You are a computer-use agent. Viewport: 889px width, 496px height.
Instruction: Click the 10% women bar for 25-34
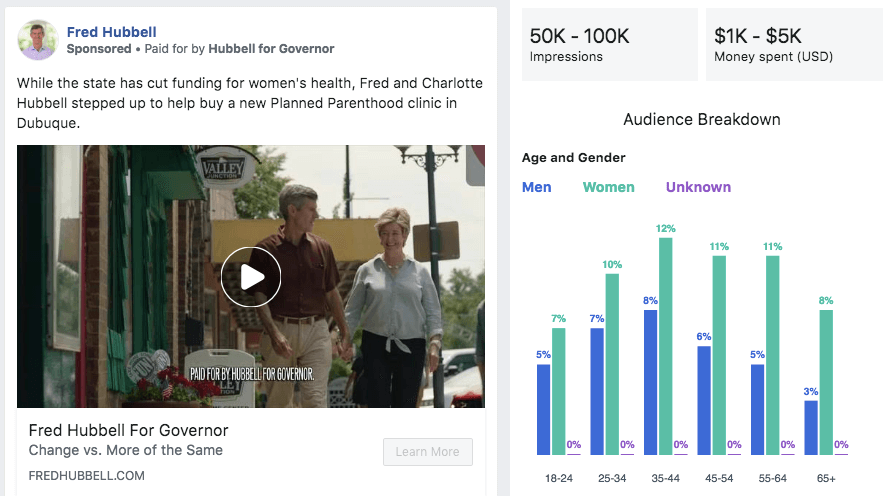pyautogui.click(x=612, y=364)
